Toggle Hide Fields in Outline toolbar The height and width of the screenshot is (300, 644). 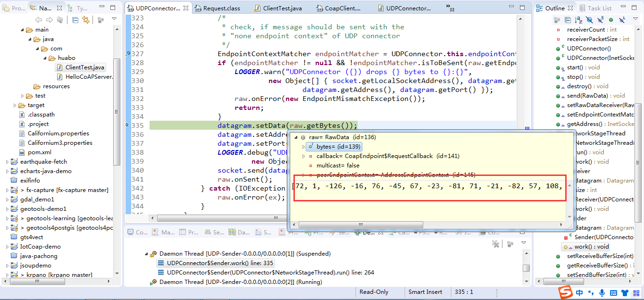pyautogui.click(x=589, y=20)
